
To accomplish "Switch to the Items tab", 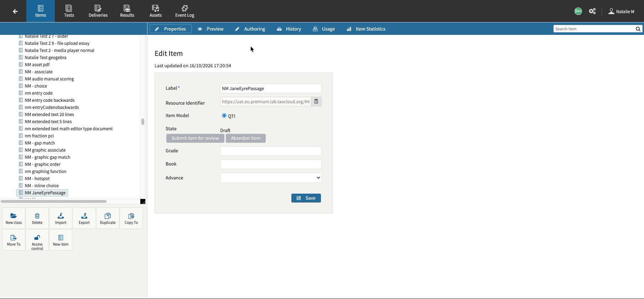I will point(41,11).
